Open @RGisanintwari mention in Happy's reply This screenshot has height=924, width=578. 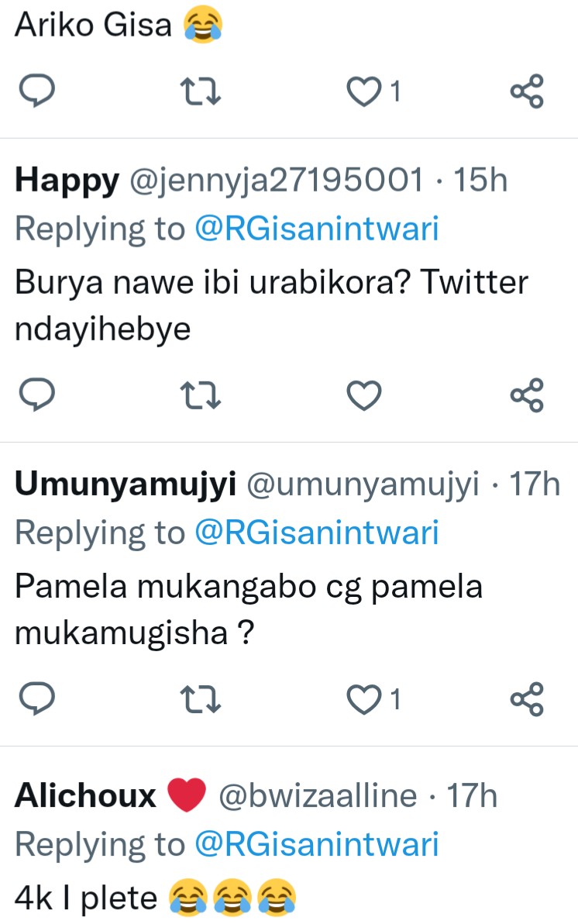point(316,229)
